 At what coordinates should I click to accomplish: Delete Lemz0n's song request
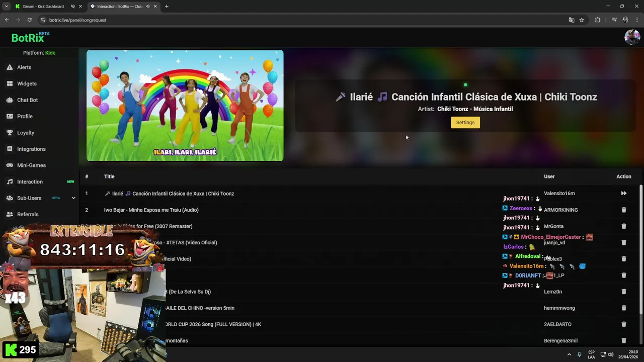coord(624,292)
